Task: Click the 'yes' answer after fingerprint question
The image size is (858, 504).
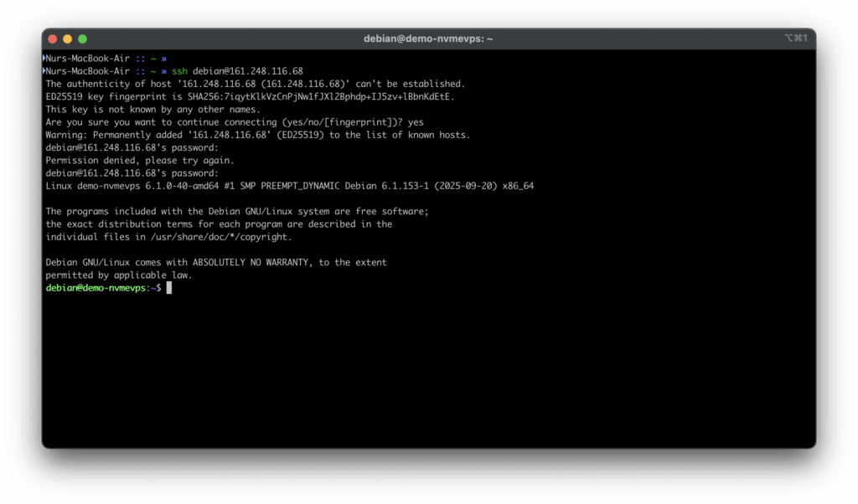Action: 415,122
